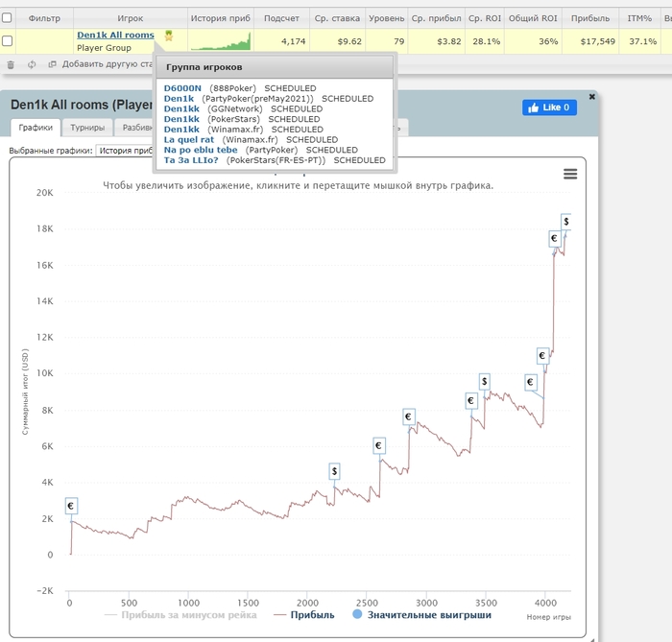This screenshot has width=672, height=642.
Task: Click the 28.1% average ROI cell
Action: pos(484,41)
